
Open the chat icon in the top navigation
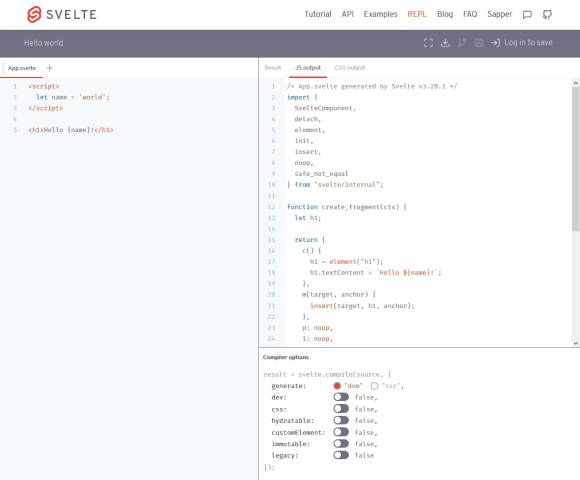(x=527, y=14)
